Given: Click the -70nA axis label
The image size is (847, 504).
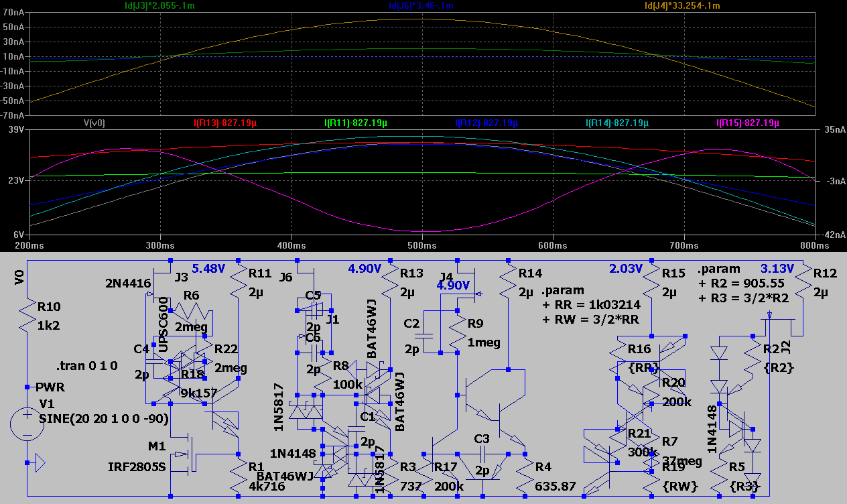Looking at the screenshot, I should coord(14,115).
